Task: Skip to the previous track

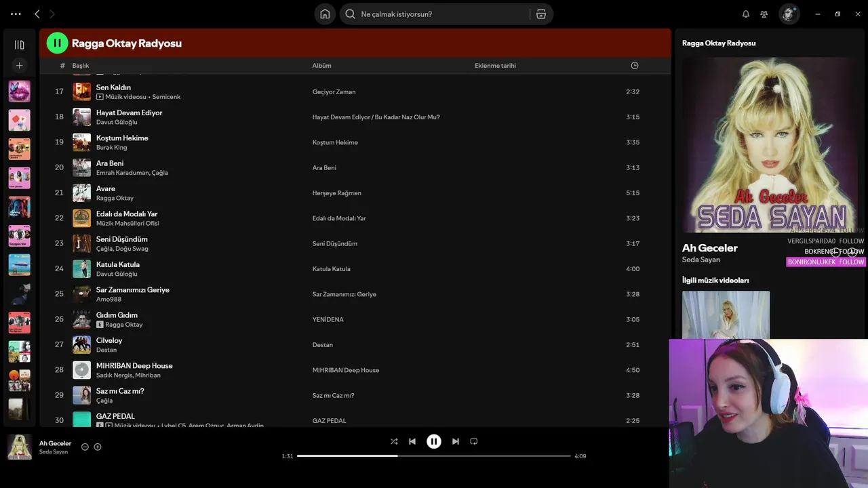Action: click(412, 441)
